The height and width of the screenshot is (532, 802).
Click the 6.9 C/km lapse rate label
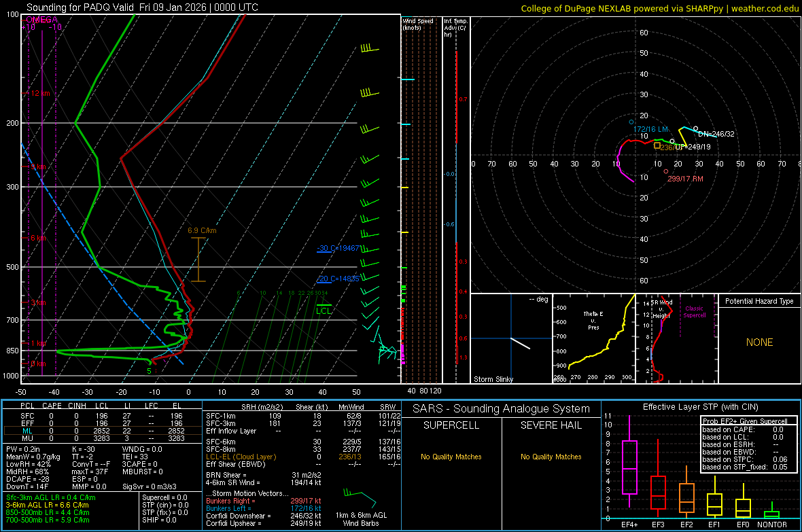(202, 231)
